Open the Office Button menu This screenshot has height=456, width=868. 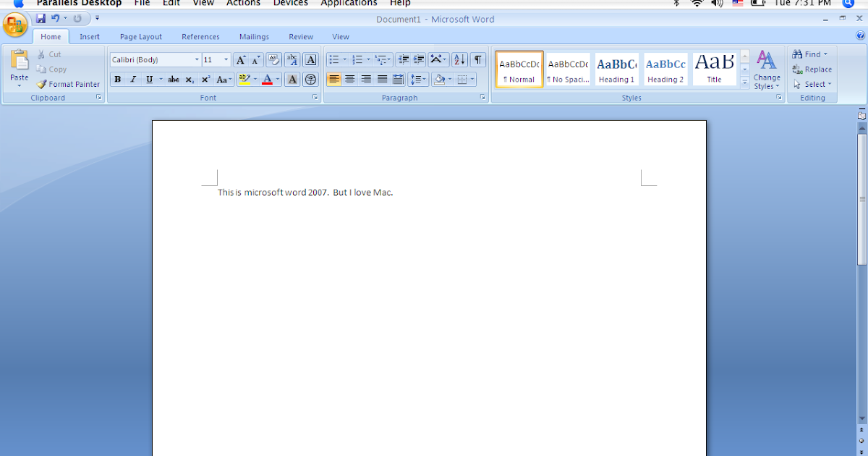(x=15, y=25)
